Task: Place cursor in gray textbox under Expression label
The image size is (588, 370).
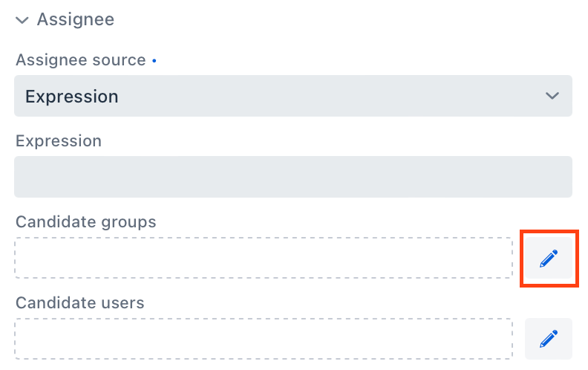Action: (293, 176)
